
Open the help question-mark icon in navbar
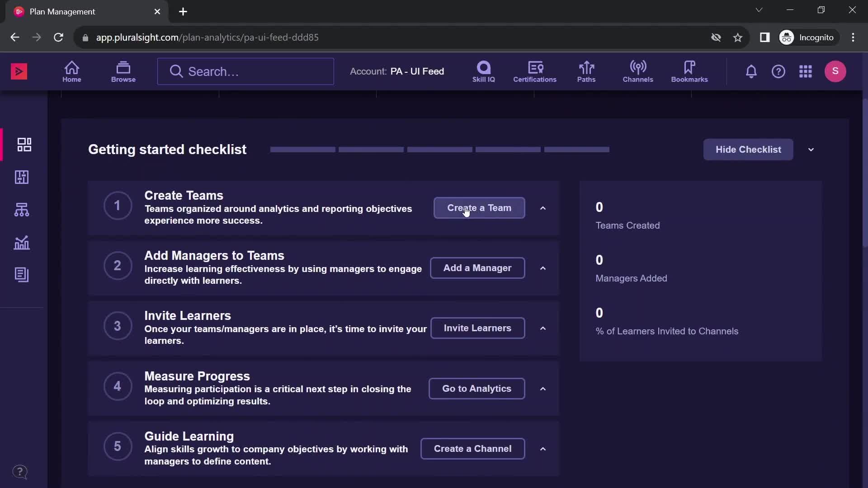click(x=778, y=71)
